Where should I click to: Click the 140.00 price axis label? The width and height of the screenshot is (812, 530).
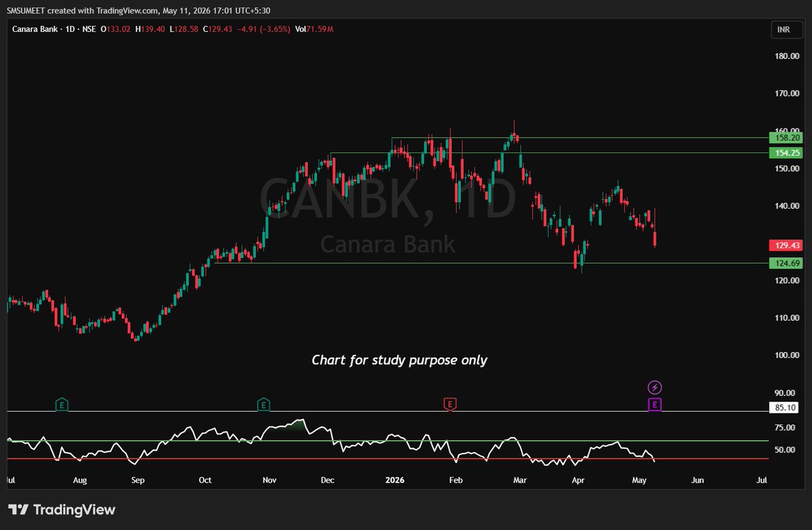(x=786, y=206)
